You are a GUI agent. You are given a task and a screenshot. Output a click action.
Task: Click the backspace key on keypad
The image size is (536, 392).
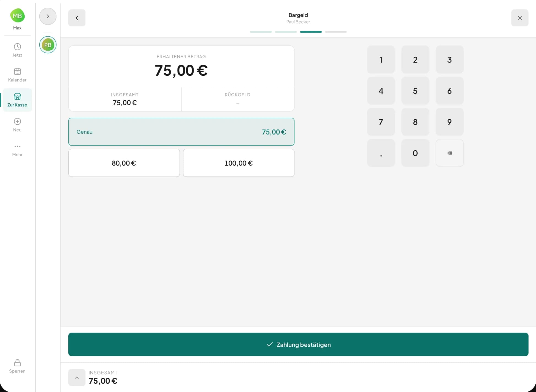(450, 153)
